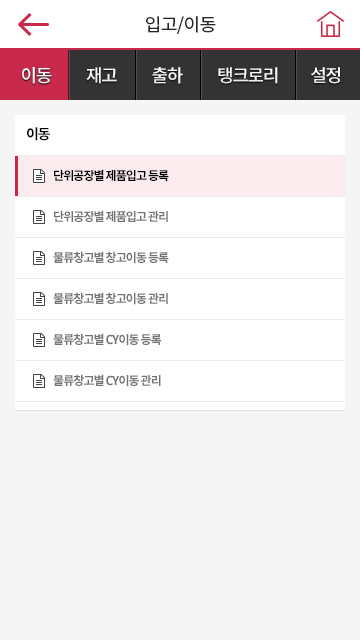Click document icon beside 단위공장별 제품입고 관리
Viewport: 360px width, 640px height.
click(x=39, y=217)
